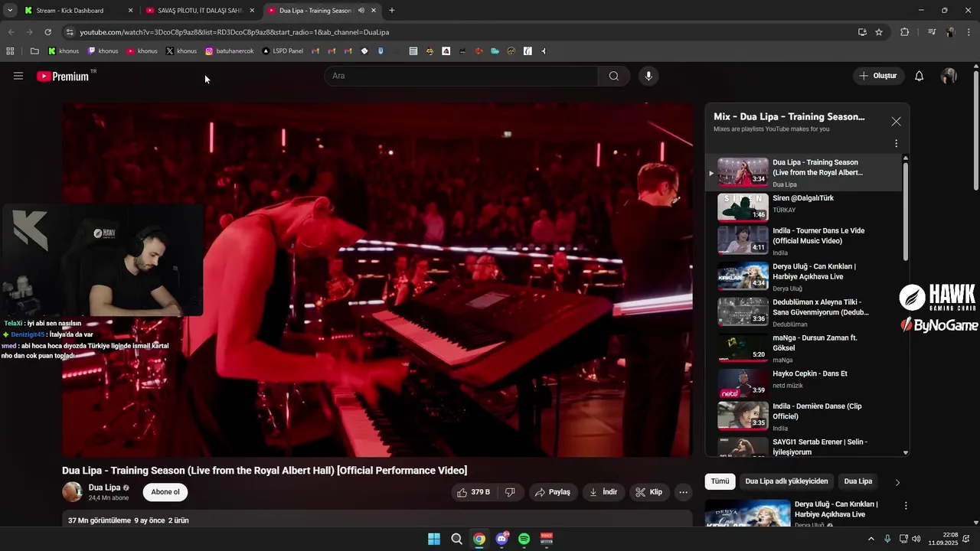Create a clip with Klip button
The width and height of the screenshot is (980, 551).
(648, 492)
